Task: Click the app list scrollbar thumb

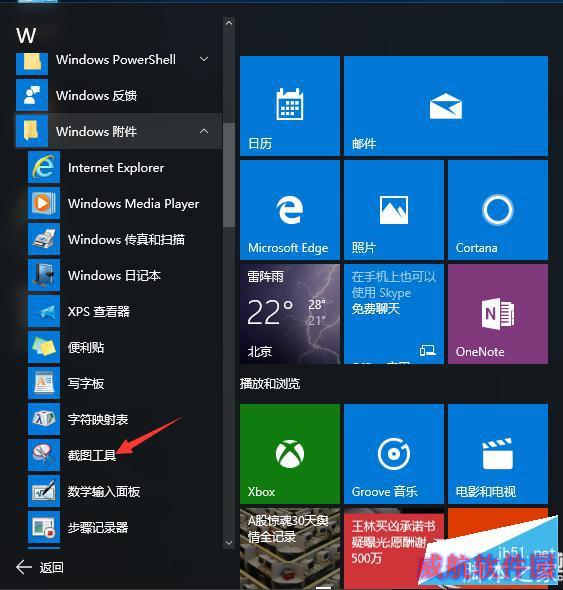Action: 229,175
